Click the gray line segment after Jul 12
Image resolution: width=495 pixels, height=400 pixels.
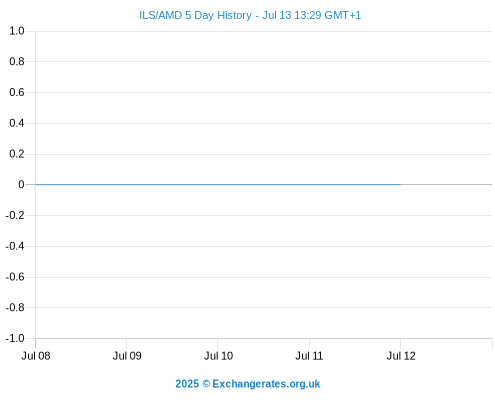pyautogui.click(x=446, y=184)
